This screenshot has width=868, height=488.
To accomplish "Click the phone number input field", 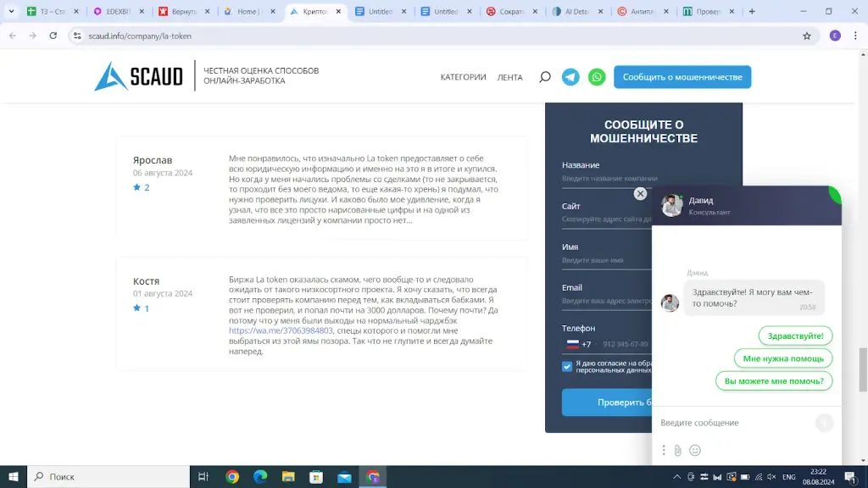I will point(626,344).
